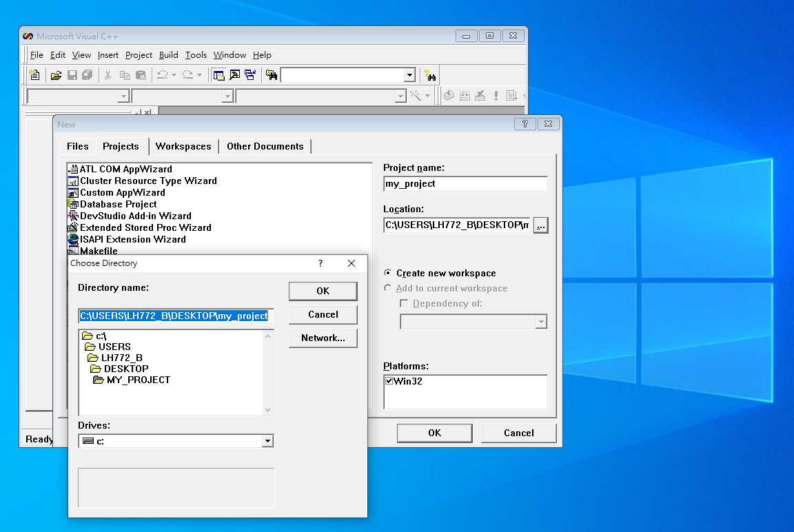The width and height of the screenshot is (794, 532).
Task: Open the Redo history dropdown arrow
Action: (x=199, y=75)
